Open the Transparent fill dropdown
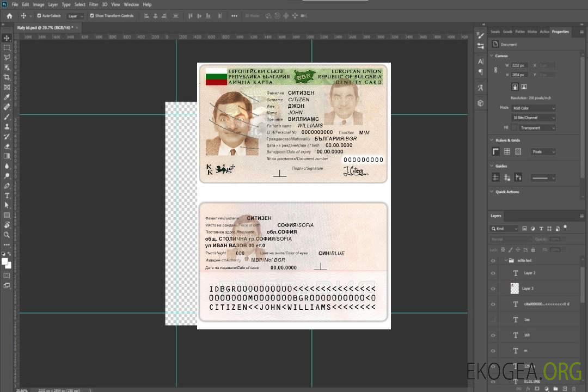Viewport: 588px width, 392px height. coord(537,128)
